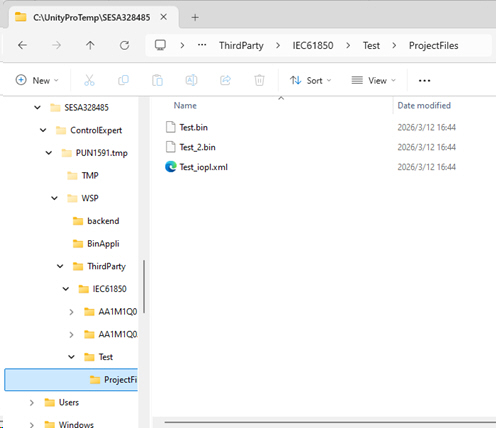Click the file list horizontal scrollbar
Image resolution: width=496 pixels, height=428 pixels.
[x=330, y=422]
